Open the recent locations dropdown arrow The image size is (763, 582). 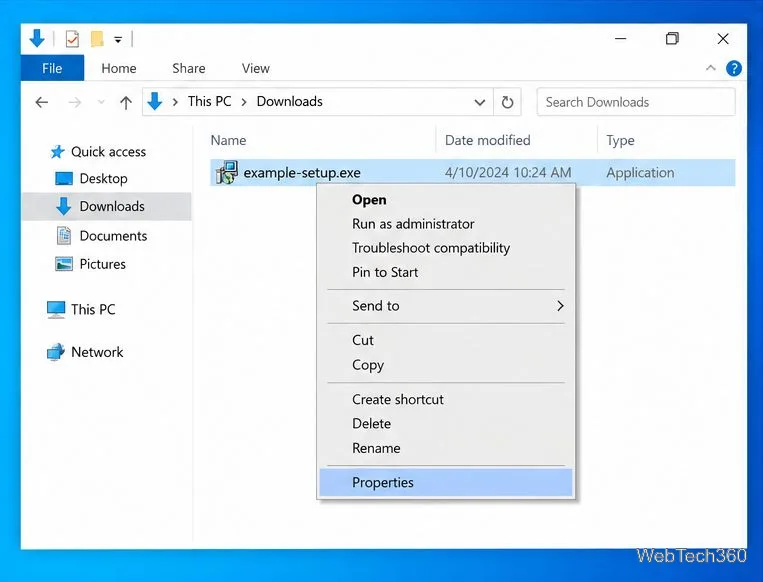point(101,102)
